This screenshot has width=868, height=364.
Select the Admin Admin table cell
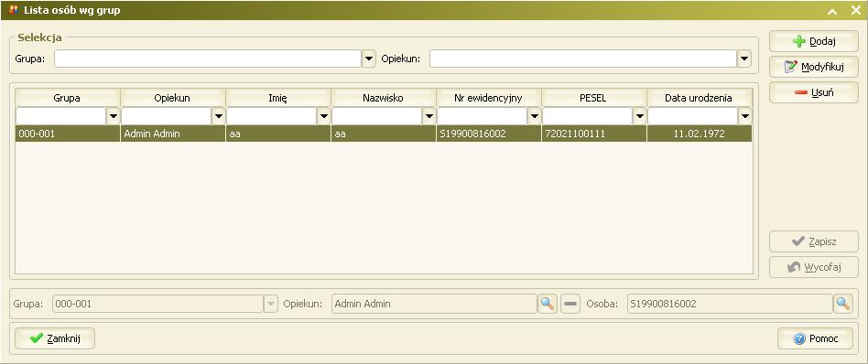(173, 134)
